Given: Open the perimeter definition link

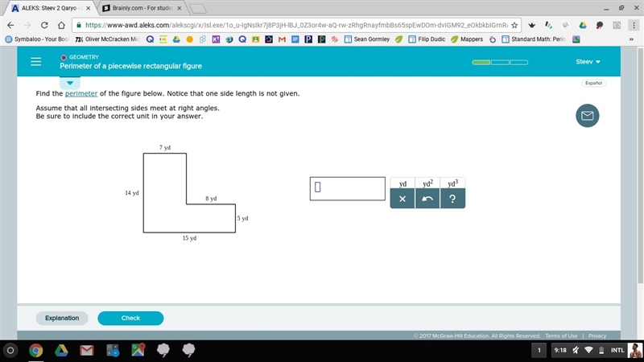Looking at the screenshot, I should tap(81, 93).
